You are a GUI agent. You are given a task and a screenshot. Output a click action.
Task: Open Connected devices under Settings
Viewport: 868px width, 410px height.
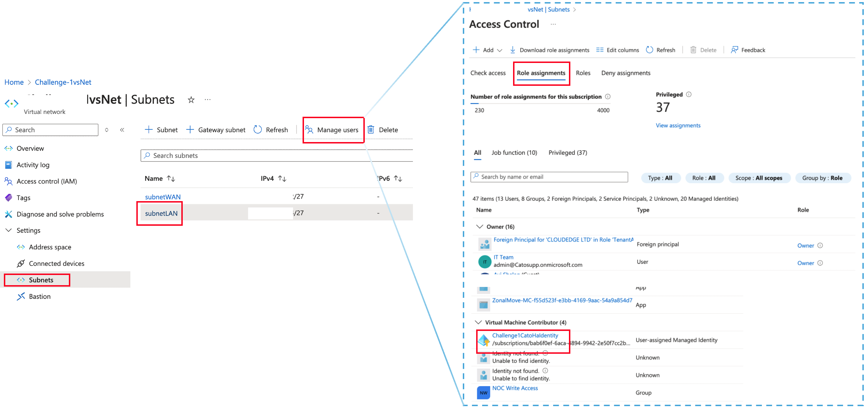[x=57, y=263]
